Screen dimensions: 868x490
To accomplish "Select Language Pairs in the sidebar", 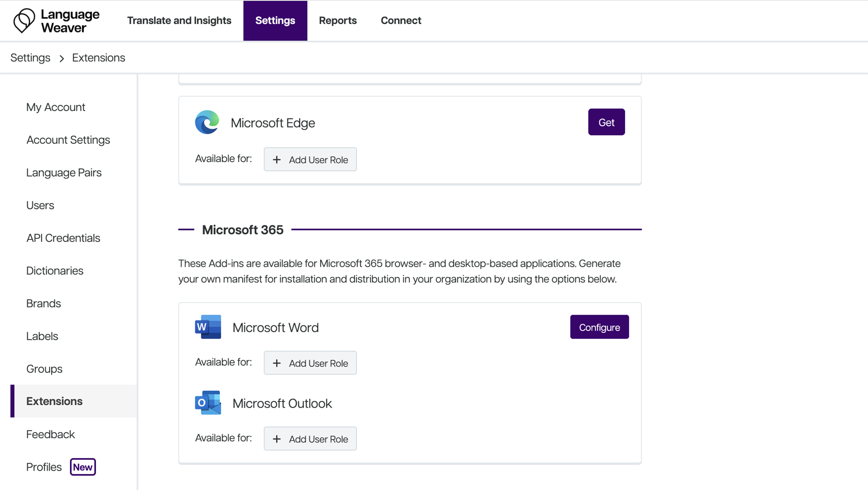I will click(x=64, y=172).
